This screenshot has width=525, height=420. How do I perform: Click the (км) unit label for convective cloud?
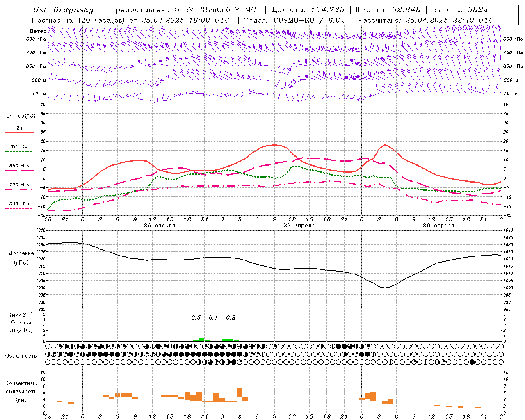tap(21, 399)
